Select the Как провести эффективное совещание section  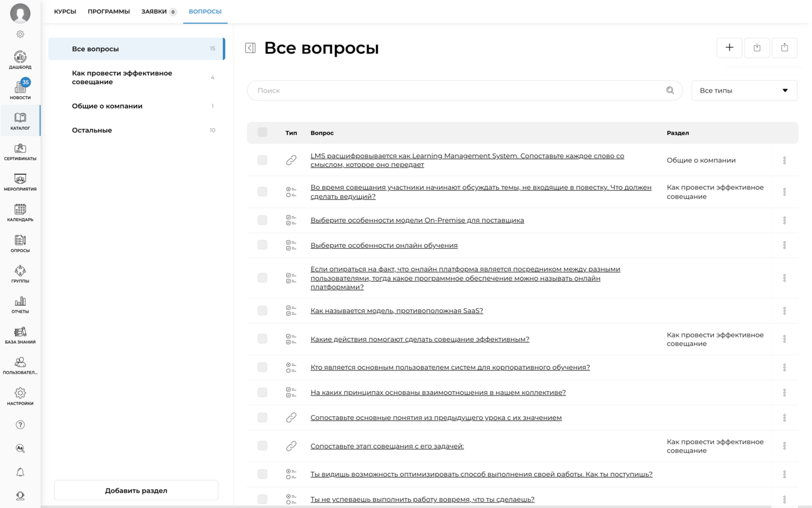pos(136,77)
